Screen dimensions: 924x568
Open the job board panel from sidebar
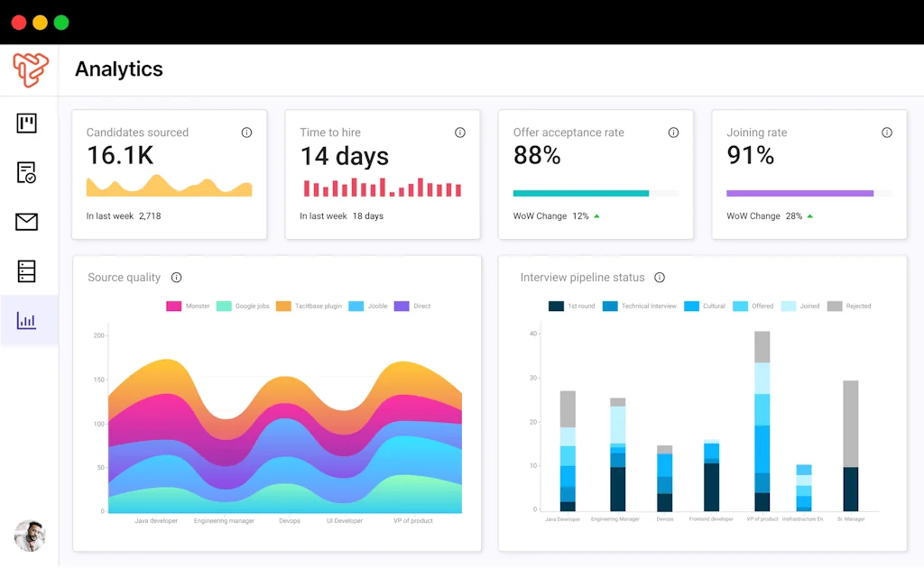(x=28, y=124)
